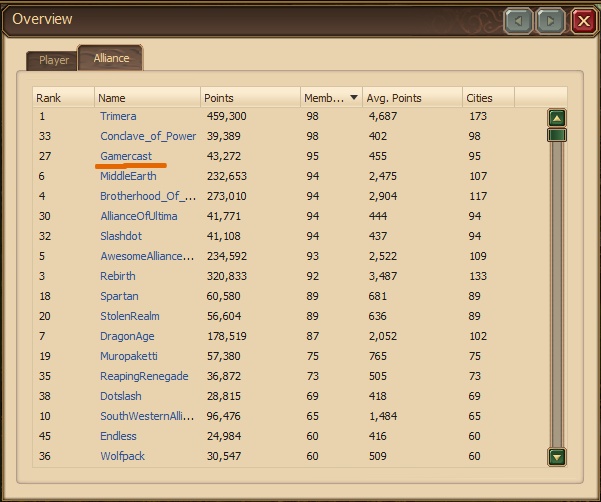The image size is (601, 502).
Task: Click the cities value 173
Action: coord(478,116)
